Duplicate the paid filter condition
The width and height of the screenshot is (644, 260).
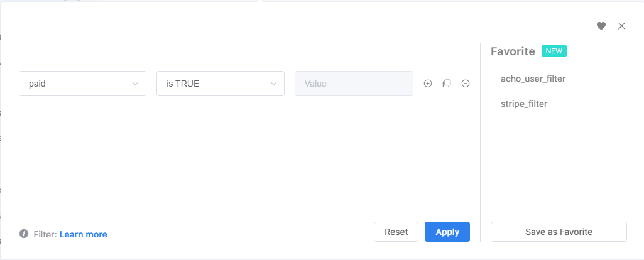pyautogui.click(x=447, y=84)
